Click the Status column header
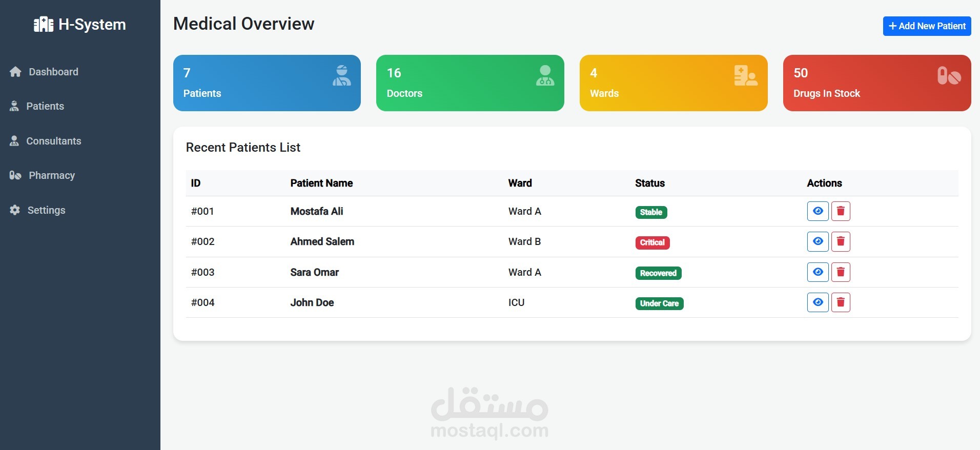Viewport: 980px width, 450px height. pos(650,183)
